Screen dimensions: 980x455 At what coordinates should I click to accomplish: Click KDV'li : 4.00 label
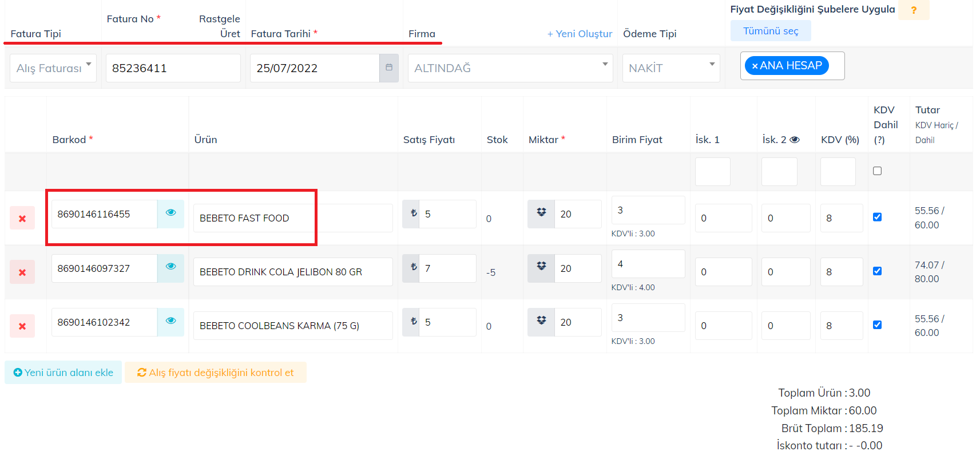633,287
